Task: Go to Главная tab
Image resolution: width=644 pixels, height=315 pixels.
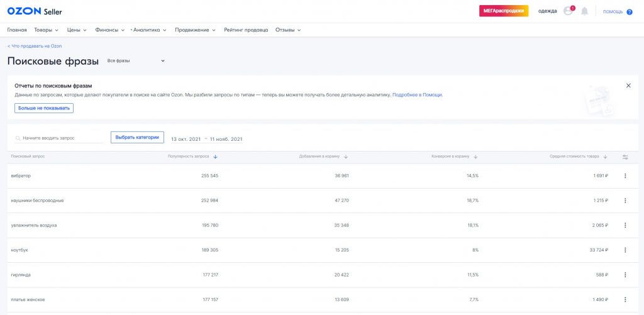Action: click(17, 30)
